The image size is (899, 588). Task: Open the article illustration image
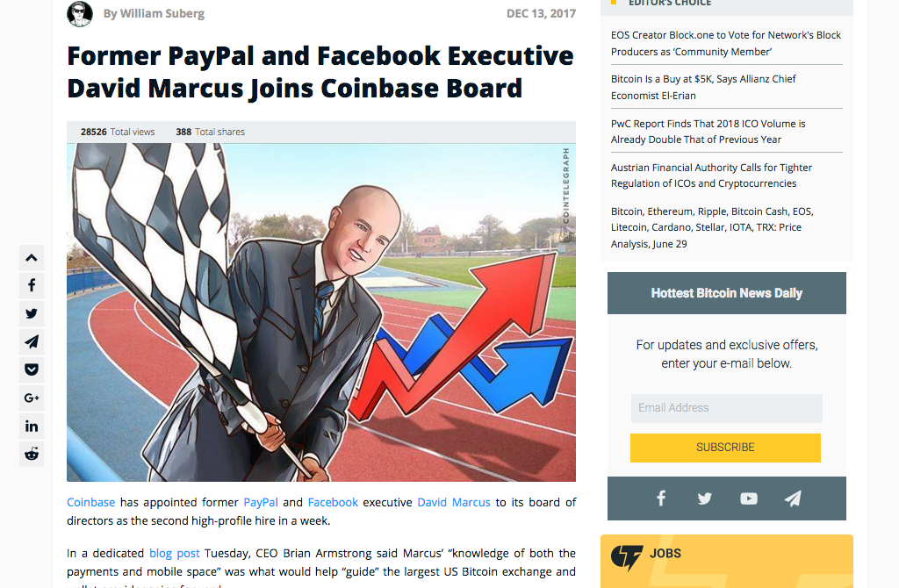tap(321, 312)
